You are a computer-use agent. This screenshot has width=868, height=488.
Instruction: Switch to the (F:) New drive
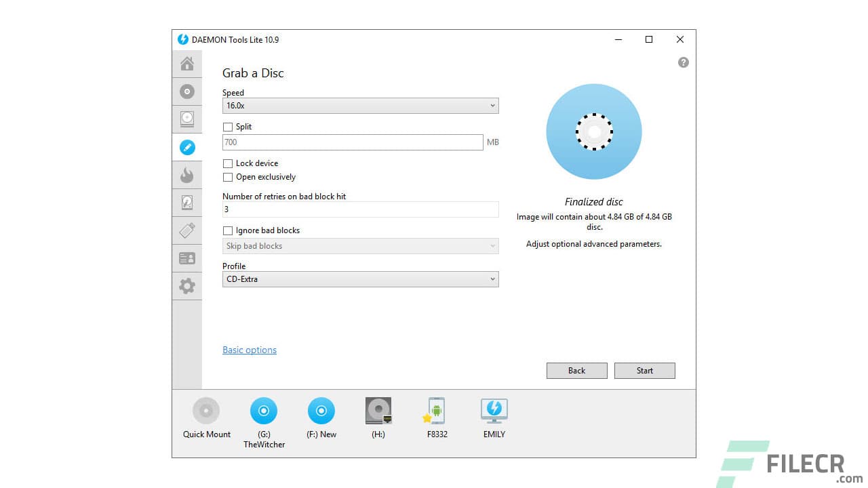321,411
